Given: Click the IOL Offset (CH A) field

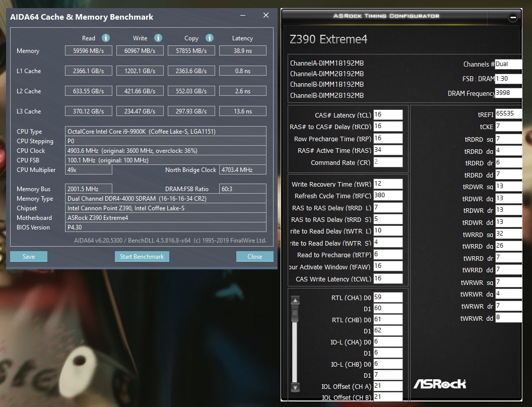Looking at the screenshot, I should (388, 386).
